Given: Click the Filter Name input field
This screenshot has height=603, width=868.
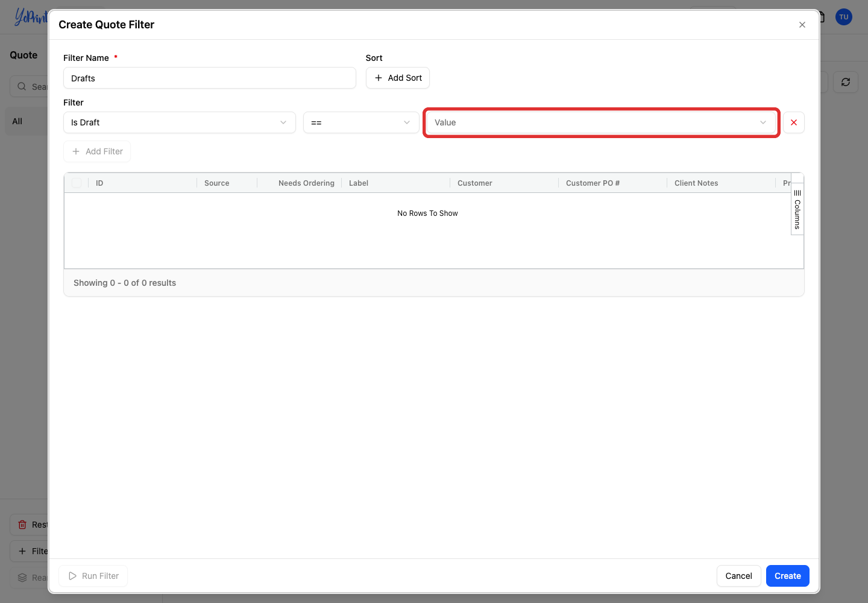Looking at the screenshot, I should pos(210,78).
